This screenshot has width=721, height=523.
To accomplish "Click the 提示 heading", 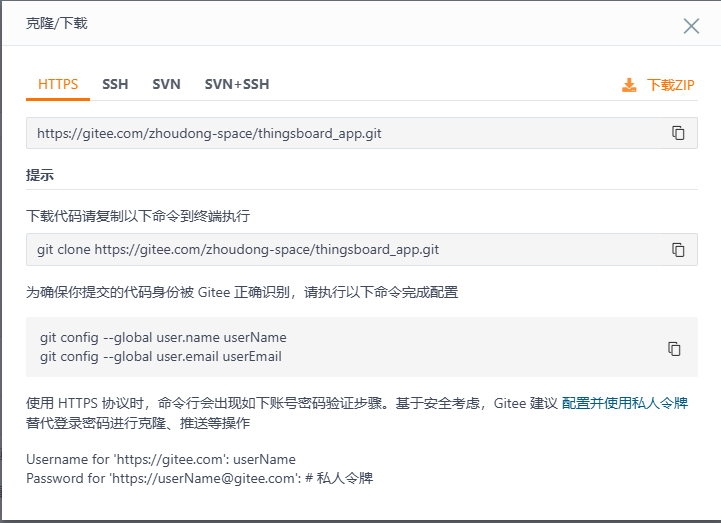I will (x=40, y=175).
